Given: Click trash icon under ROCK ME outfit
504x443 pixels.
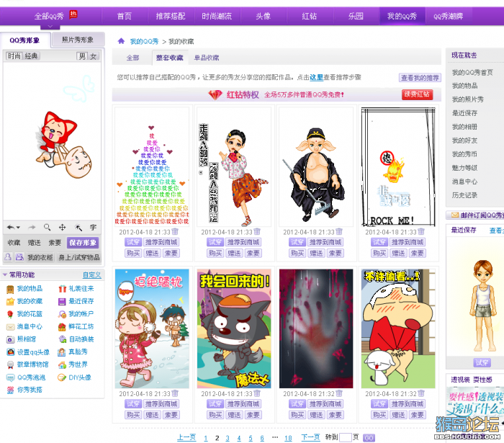Looking at the screenshot, I should click(x=421, y=231).
